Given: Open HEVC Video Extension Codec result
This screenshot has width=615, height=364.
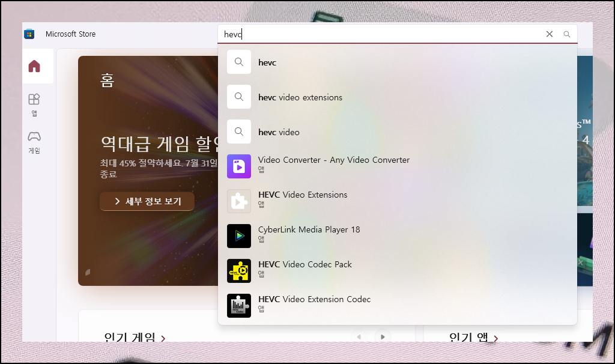Looking at the screenshot, I should [x=398, y=306].
